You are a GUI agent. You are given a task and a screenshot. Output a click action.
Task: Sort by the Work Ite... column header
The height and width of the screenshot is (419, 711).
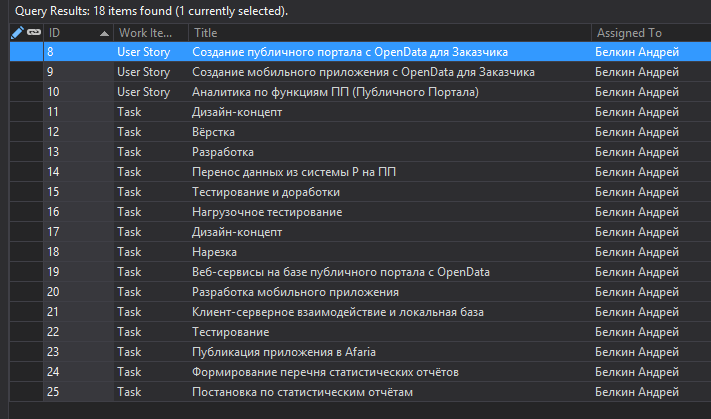pos(151,33)
